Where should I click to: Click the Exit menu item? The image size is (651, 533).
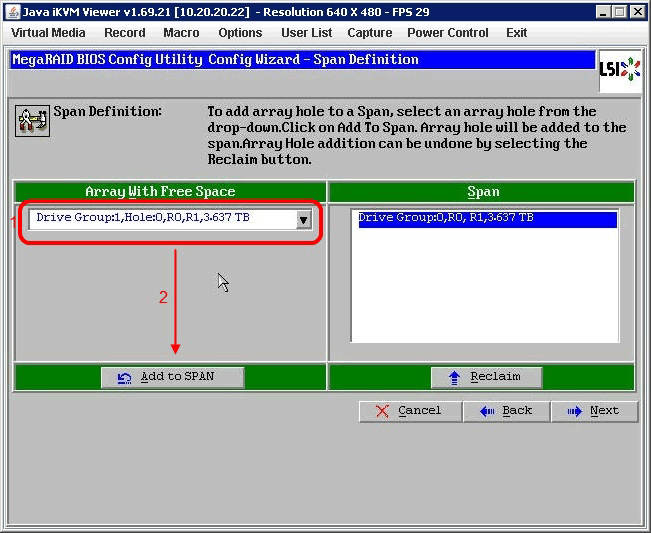pyautogui.click(x=516, y=33)
